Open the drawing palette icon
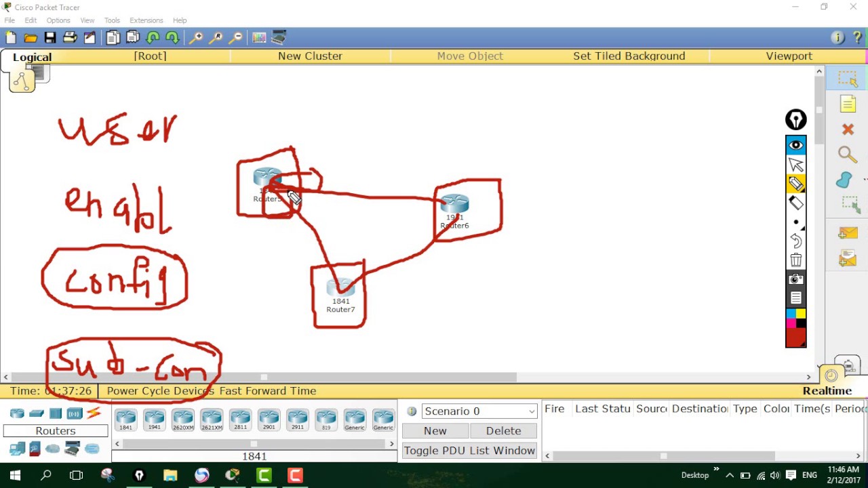 click(x=259, y=38)
